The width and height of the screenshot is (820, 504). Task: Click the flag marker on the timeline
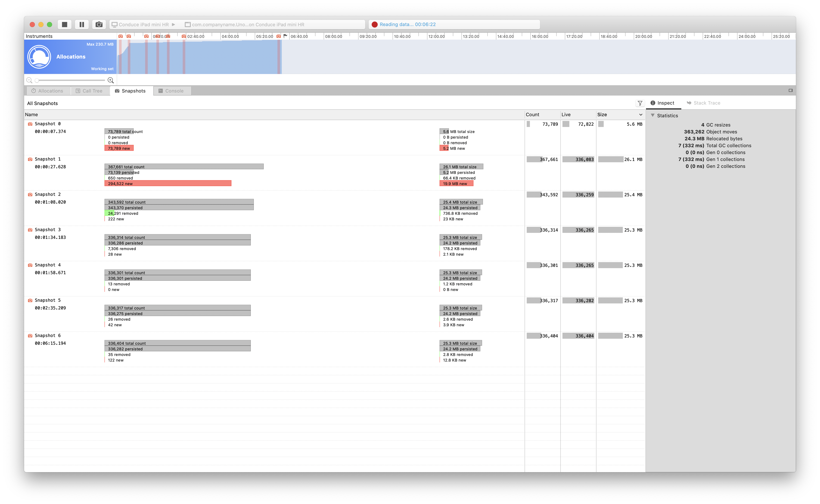(285, 36)
